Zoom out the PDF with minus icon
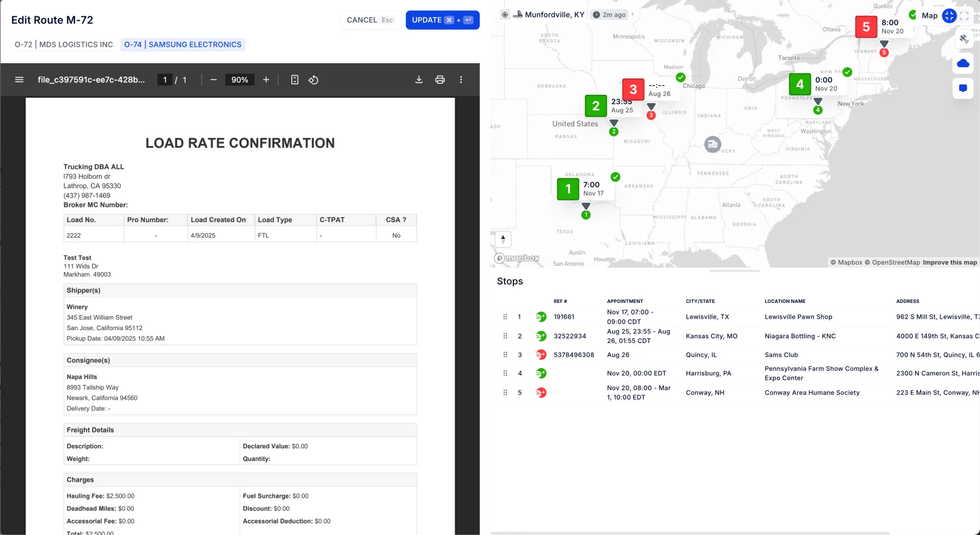This screenshot has height=535, width=980. (213, 80)
